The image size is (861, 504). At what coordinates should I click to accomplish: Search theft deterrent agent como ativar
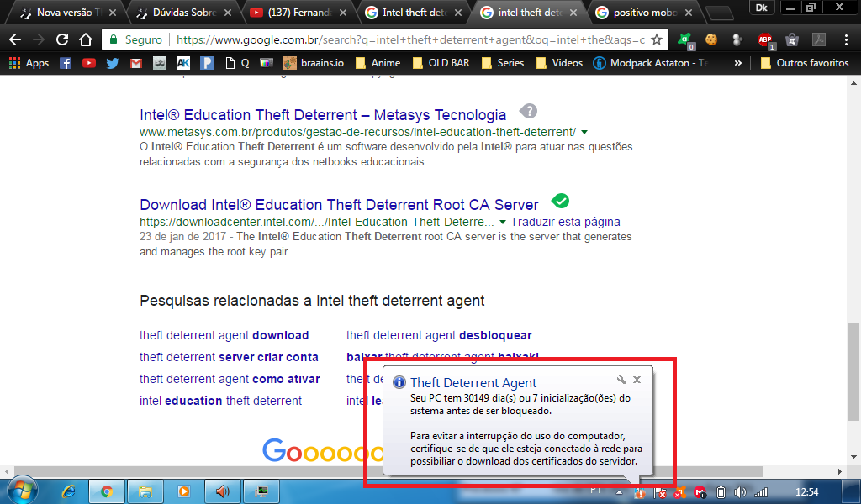(230, 379)
